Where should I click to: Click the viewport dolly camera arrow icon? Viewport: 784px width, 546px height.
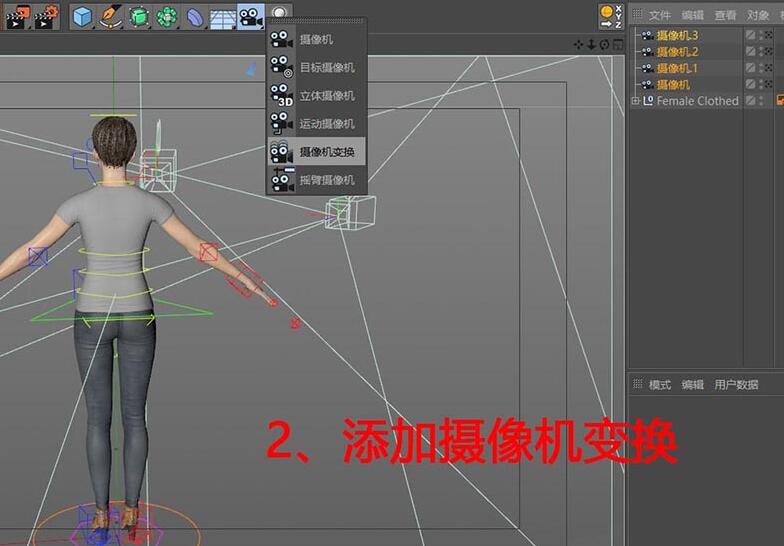click(x=591, y=45)
